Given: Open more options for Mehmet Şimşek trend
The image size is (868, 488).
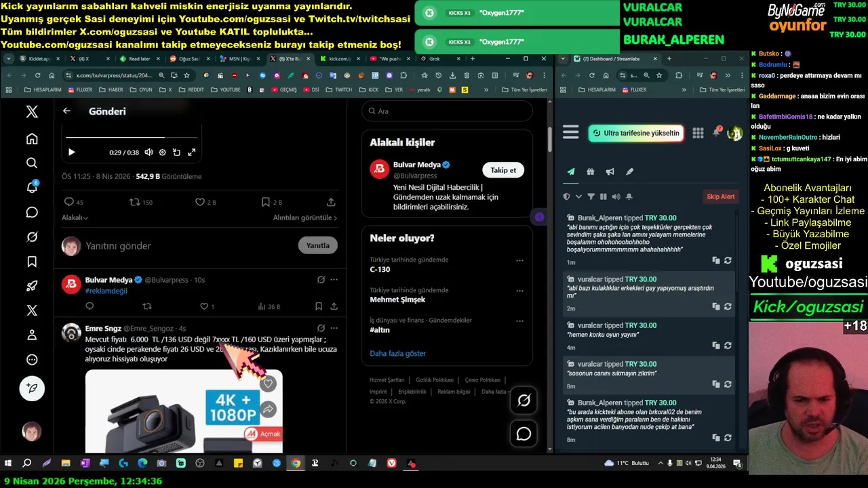Looking at the screenshot, I should pos(519,291).
